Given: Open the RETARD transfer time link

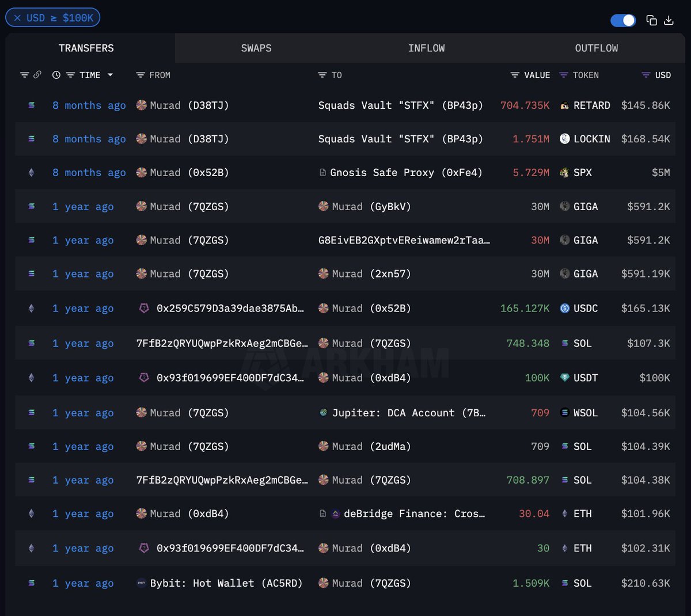Looking at the screenshot, I should pos(89,105).
